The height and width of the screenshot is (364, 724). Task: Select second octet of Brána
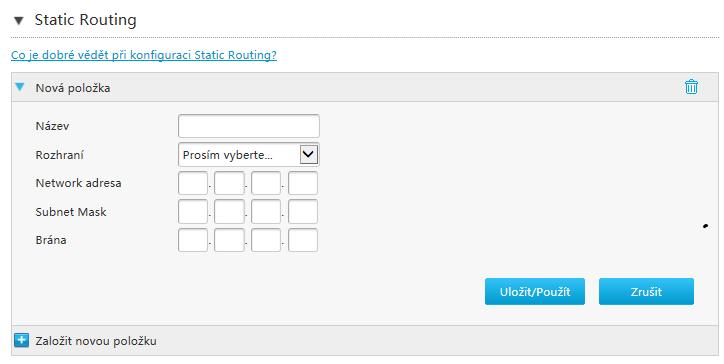coord(229,240)
